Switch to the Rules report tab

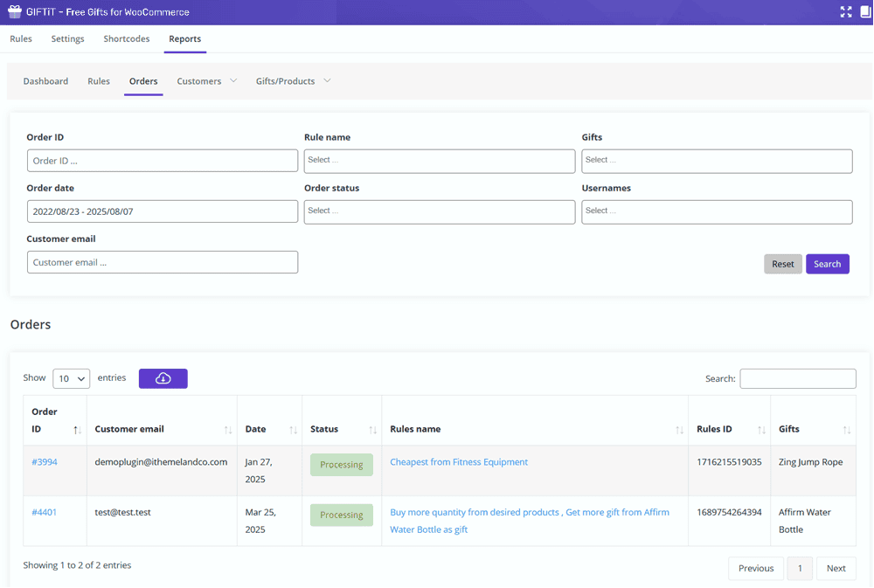click(98, 80)
